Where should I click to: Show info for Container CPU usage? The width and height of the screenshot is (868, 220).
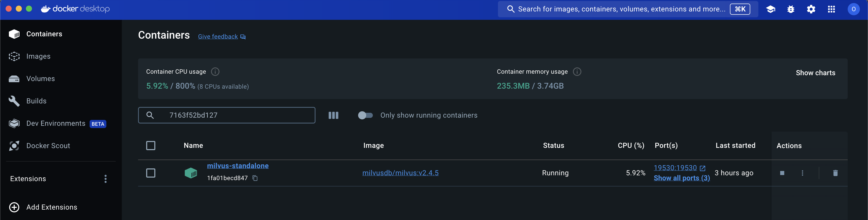pos(215,72)
